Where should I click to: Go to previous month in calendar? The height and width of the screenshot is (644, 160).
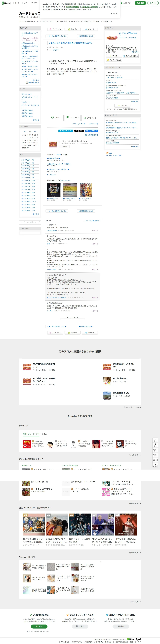click(x=25, y=131)
